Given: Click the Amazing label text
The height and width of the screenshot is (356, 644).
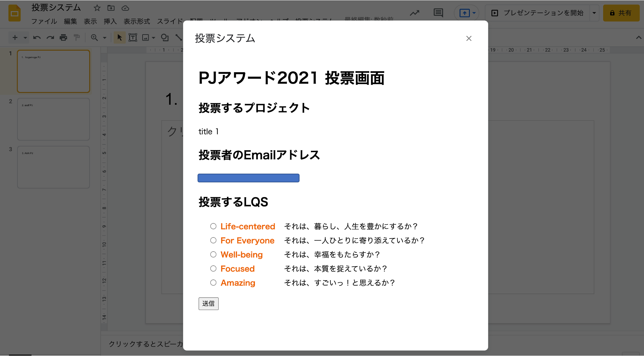Looking at the screenshot, I should coord(238,283).
